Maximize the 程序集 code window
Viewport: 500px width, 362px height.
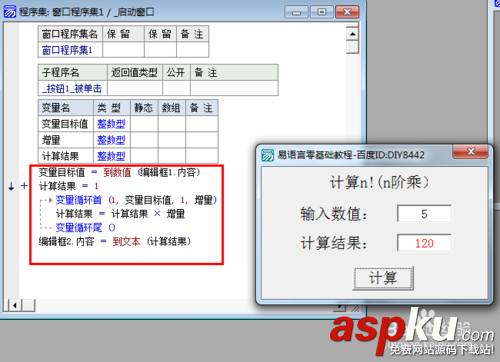click(x=322, y=12)
